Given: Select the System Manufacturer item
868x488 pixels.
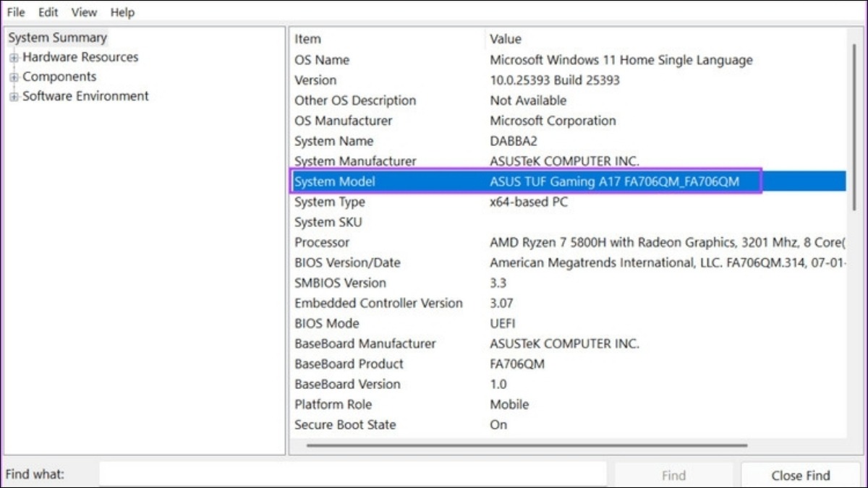Looking at the screenshot, I should [355, 161].
